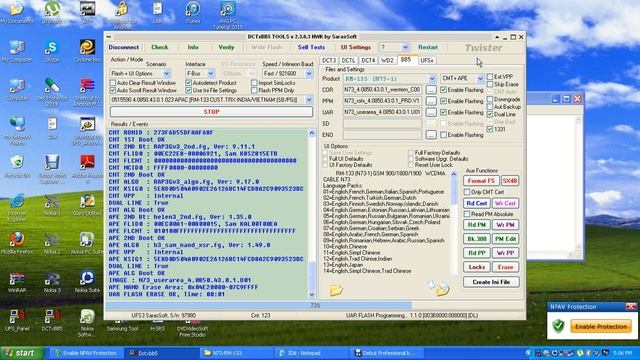Open the Nokia 3 desktop shortcut
Viewport: 640px width, 360px height.
coord(52,282)
